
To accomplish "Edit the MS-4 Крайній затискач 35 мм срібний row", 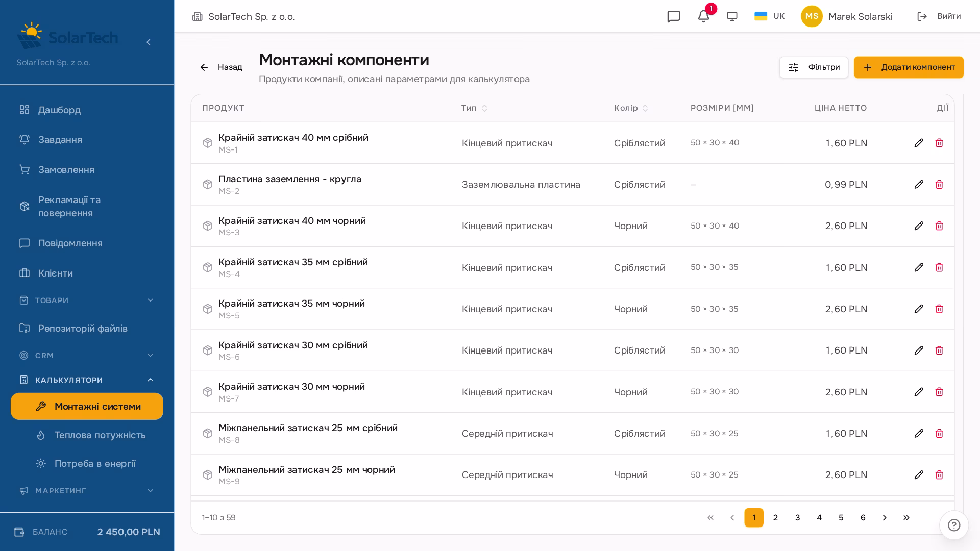I will coord(919,267).
